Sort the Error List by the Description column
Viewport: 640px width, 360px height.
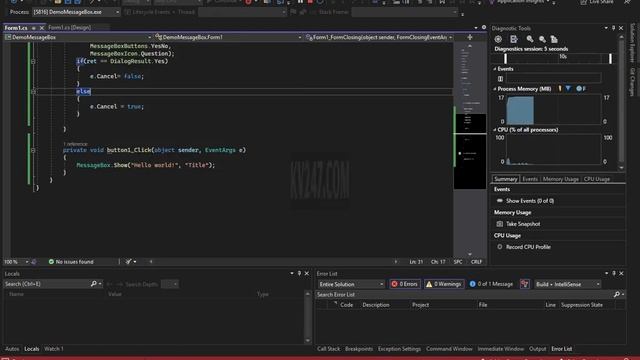point(376,305)
